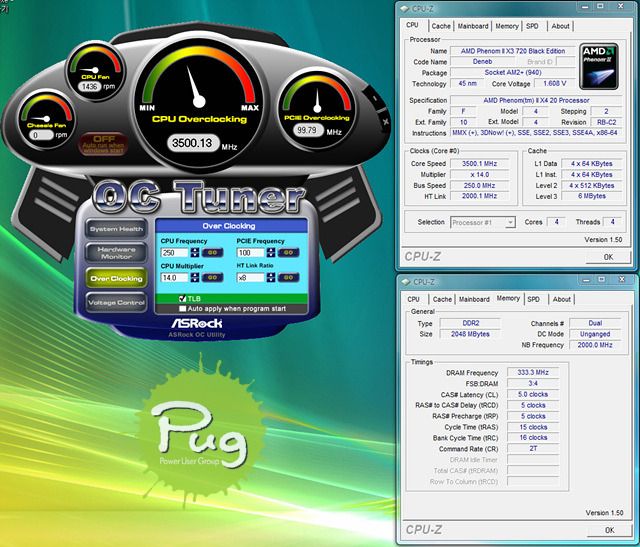640x547 pixels.
Task: Switch to Cache tab in upper CPU-Z window
Action: (x=441, y=26)
